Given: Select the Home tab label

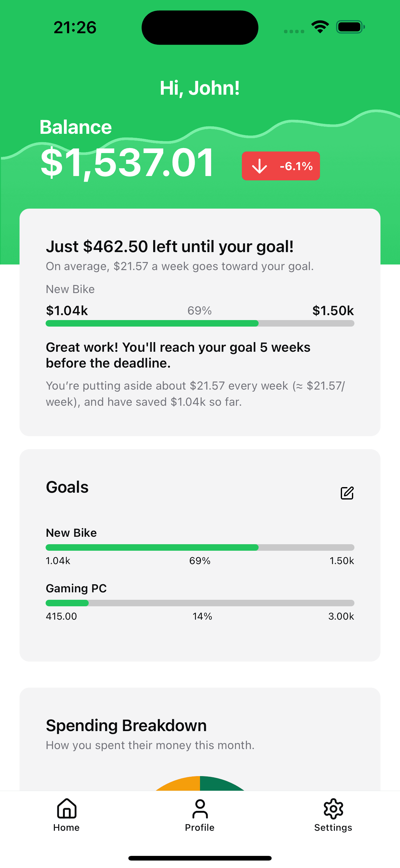Looking at the screenshot, I should click(x=66, y=828).
